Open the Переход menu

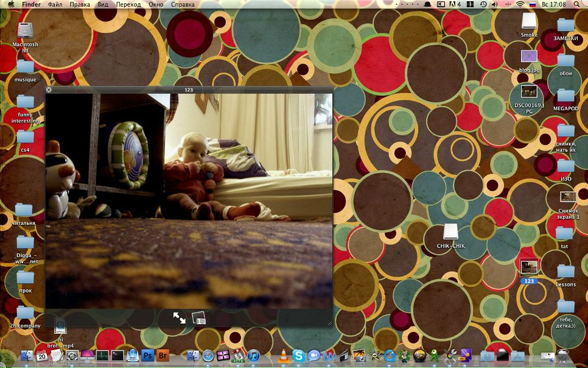(x=128, y=4)
